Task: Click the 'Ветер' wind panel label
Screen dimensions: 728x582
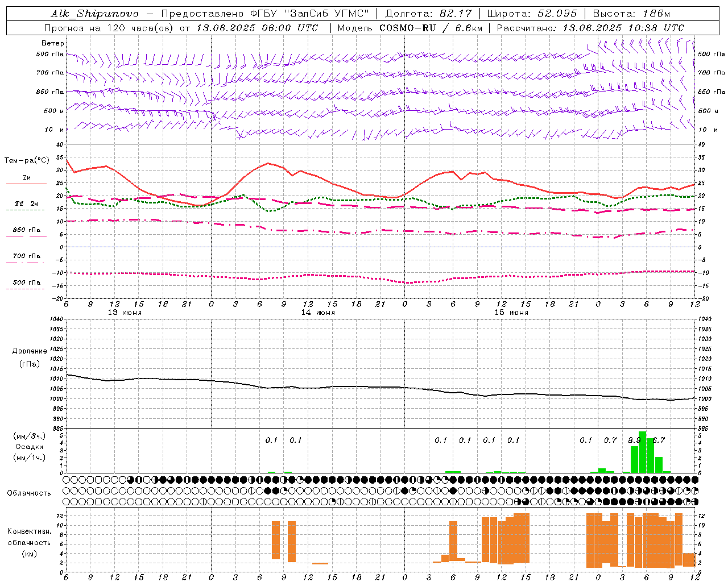Action: (52, 43)
